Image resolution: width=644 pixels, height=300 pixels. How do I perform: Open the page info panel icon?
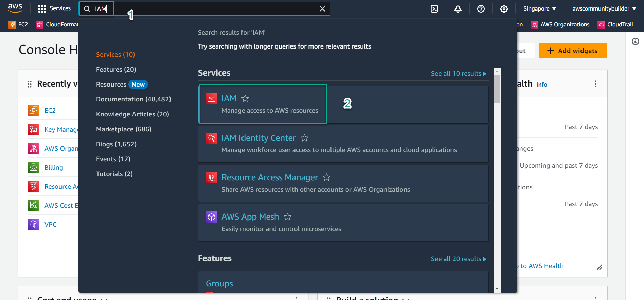636,41
